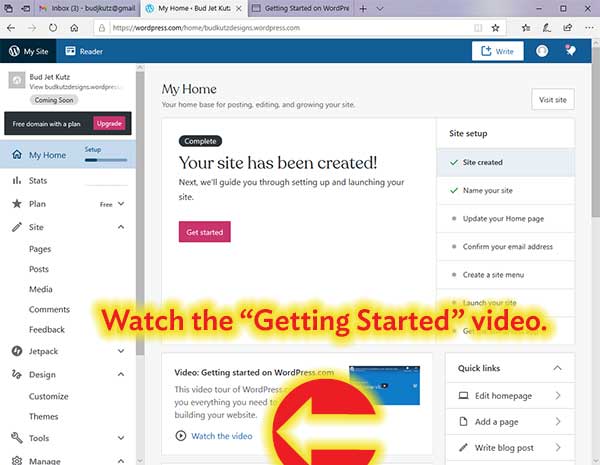Click the Watch the video link
The image size is (600, 465).
pos(222,436)
